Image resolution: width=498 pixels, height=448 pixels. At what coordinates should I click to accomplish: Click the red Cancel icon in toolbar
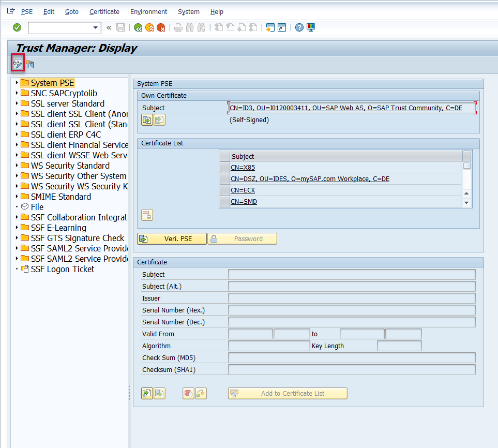161,27
